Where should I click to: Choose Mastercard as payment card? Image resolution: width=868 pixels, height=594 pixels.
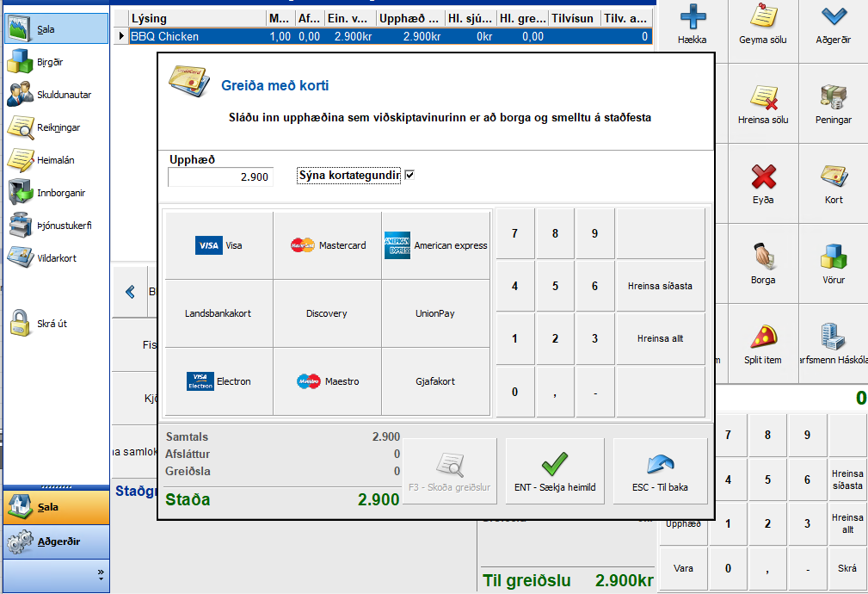tap(327, 245)
